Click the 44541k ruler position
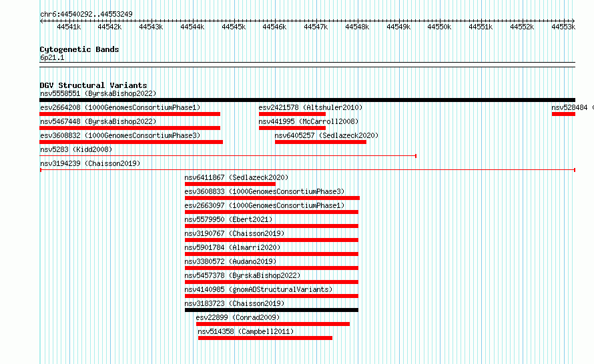594x364 pixels. [69, 27]
